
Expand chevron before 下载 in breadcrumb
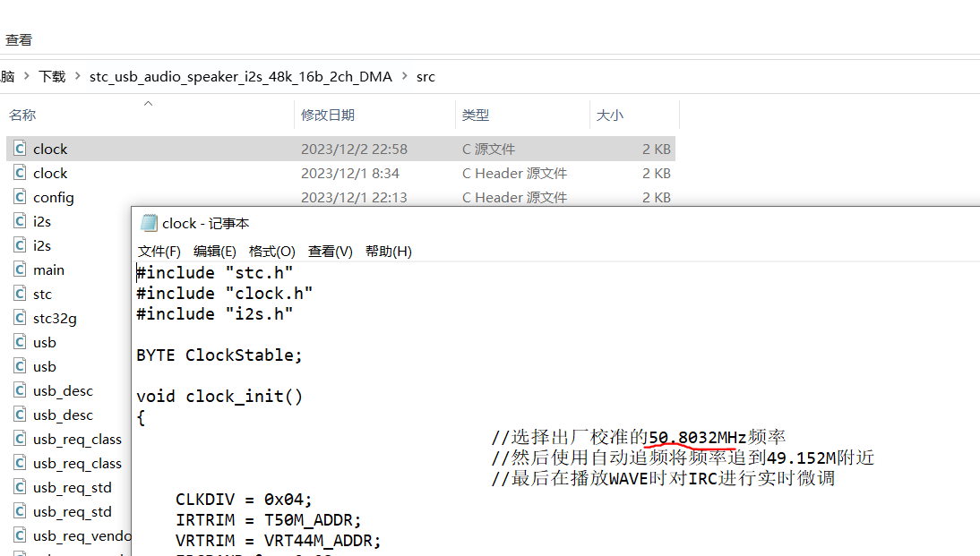[26, 76]
